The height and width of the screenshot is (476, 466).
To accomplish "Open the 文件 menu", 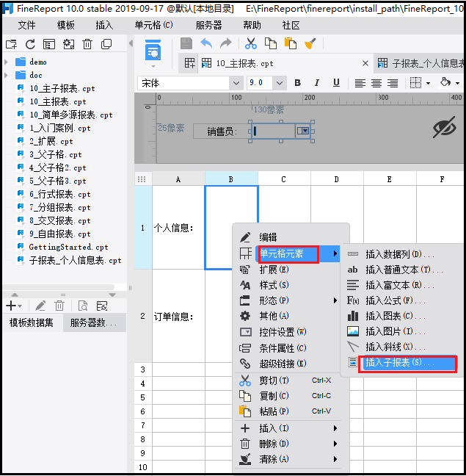I will [x=26, y=25].
